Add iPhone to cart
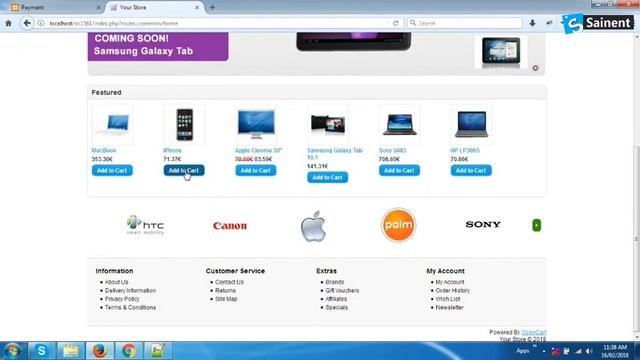Screen dimensions: 640x360 (184, 170)
